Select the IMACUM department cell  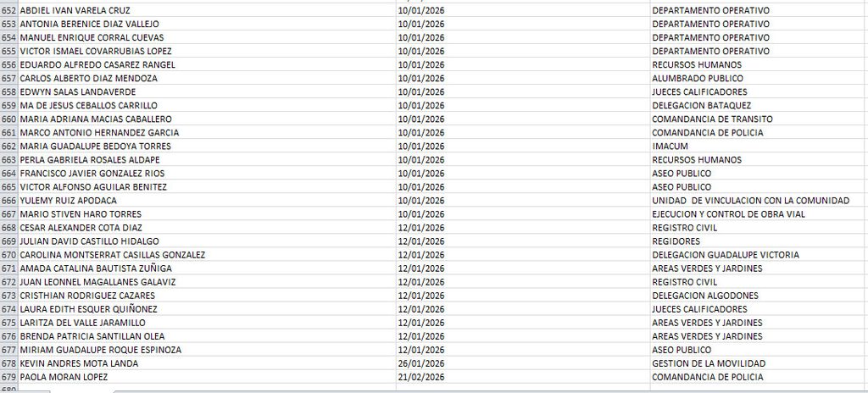[759, 147]
